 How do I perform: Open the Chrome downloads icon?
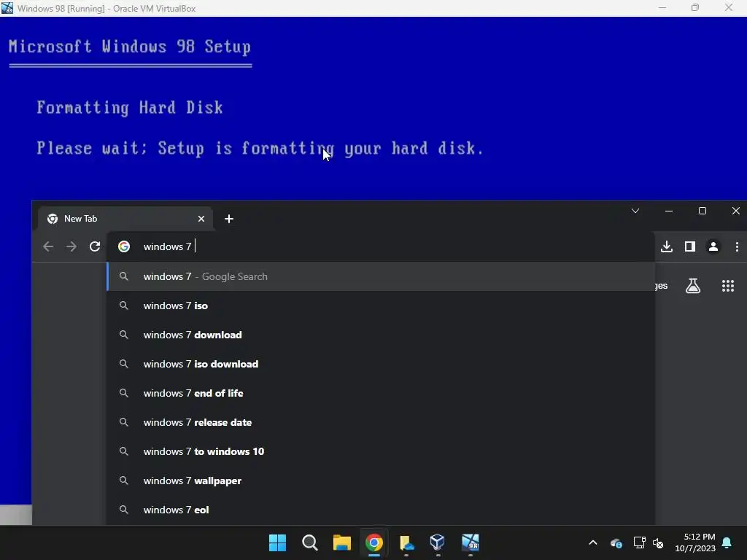(x=667, y=246)
